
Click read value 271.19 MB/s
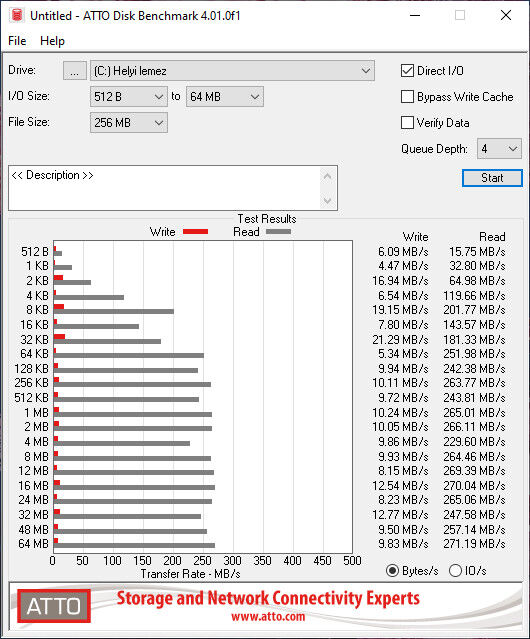pyautogui.click(x=474, y=544)
